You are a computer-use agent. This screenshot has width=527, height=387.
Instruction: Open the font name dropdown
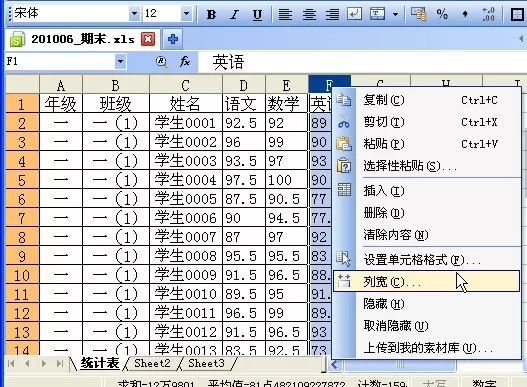tap(134, 14)
